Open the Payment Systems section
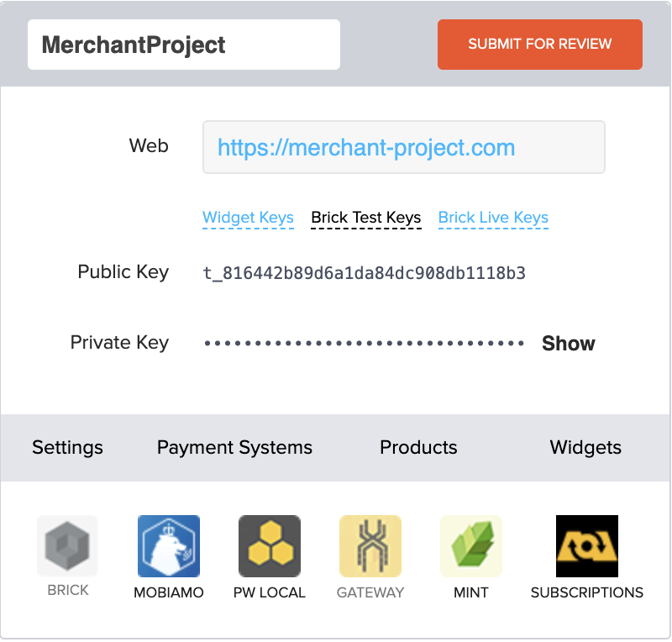Screen dimensions: 672x642 (x=234, y=447)
